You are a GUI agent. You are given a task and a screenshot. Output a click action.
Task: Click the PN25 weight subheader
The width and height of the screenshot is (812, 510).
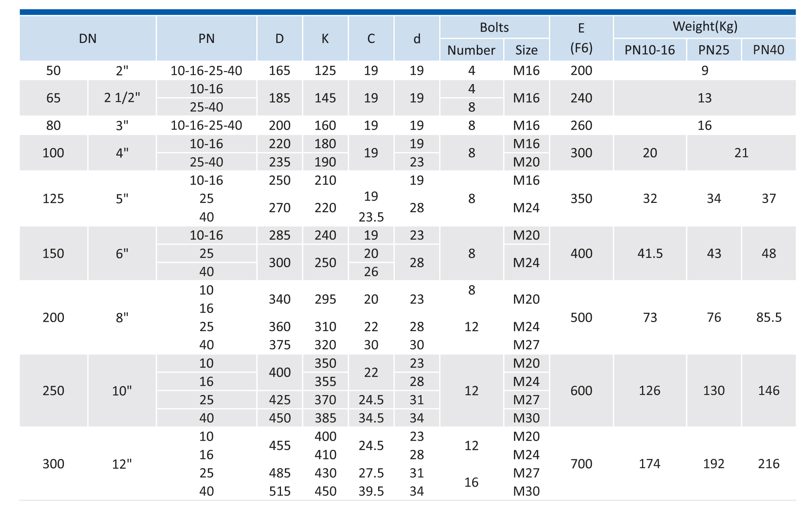(714, 50)
